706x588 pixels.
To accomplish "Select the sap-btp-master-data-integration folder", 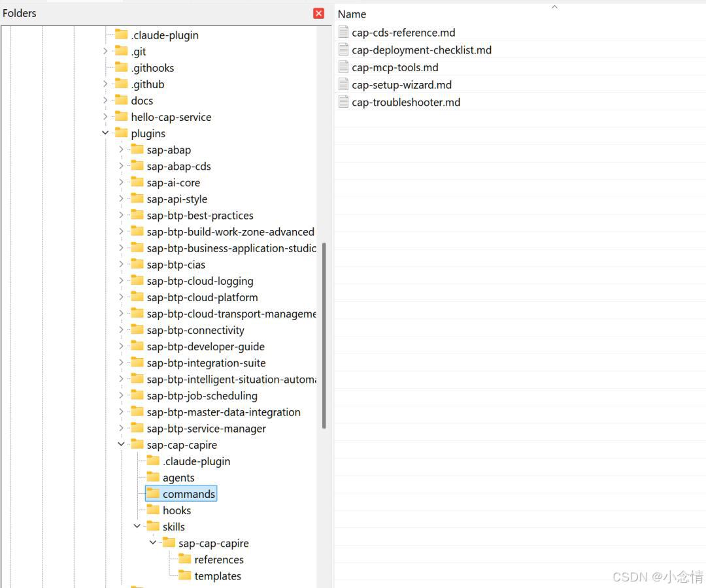I will click(x=224, y=412).
